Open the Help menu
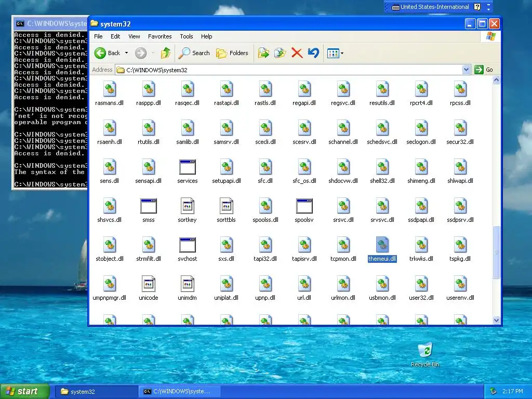 click(x=206, y=36)
